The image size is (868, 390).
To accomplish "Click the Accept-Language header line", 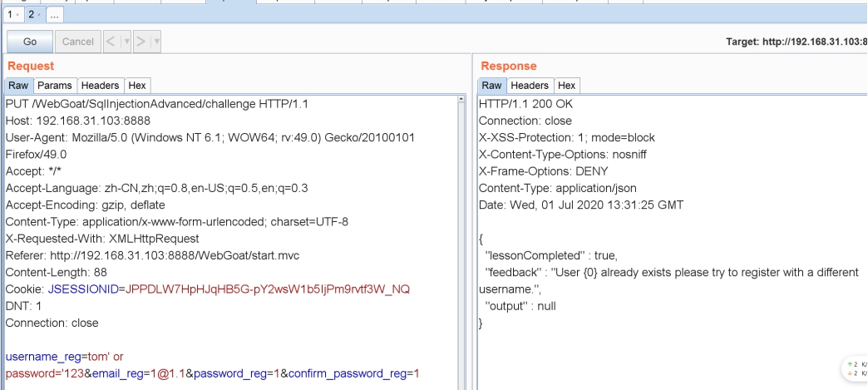I will click(x=156, y=188).
